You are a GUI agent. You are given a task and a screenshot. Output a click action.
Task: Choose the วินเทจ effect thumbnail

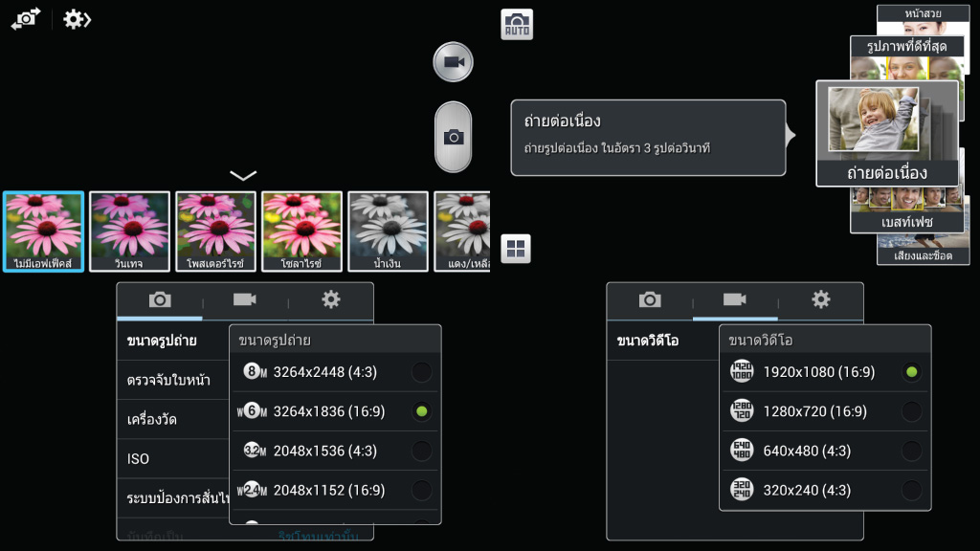coord(129,231)
